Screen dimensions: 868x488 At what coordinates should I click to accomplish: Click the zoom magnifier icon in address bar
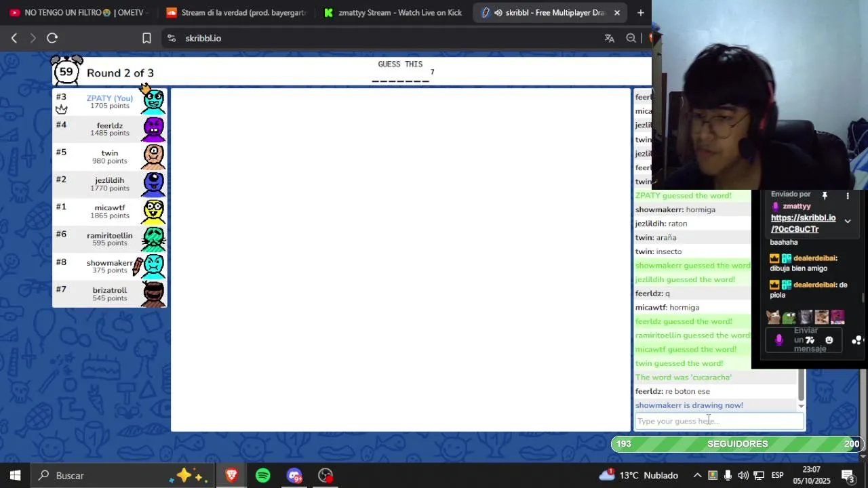point(631,39)
